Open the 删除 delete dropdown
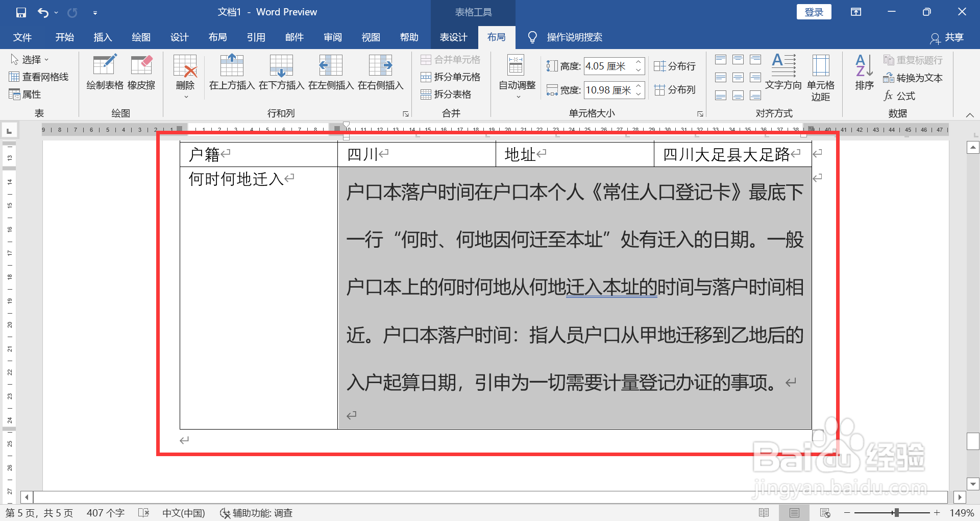The image size is (980, 521). point(185,77)
